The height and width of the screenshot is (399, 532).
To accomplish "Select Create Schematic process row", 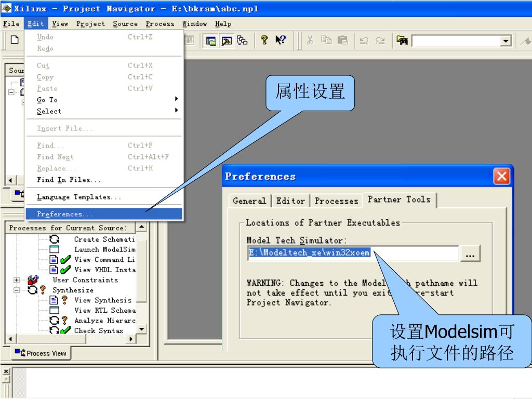I will [x=104, y=239].
